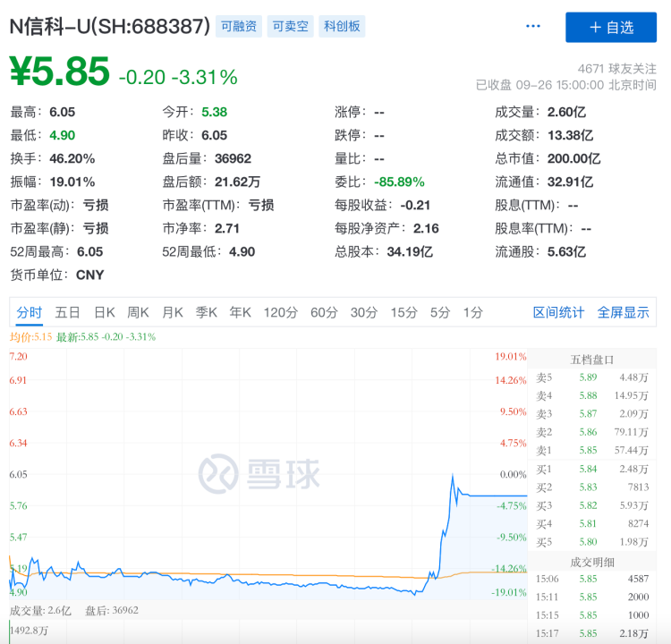Click the 最高 value 6.05
Image resolution: width=671 pixels, height=644 pixels.
pyautogui.click(x=63, y=112)
